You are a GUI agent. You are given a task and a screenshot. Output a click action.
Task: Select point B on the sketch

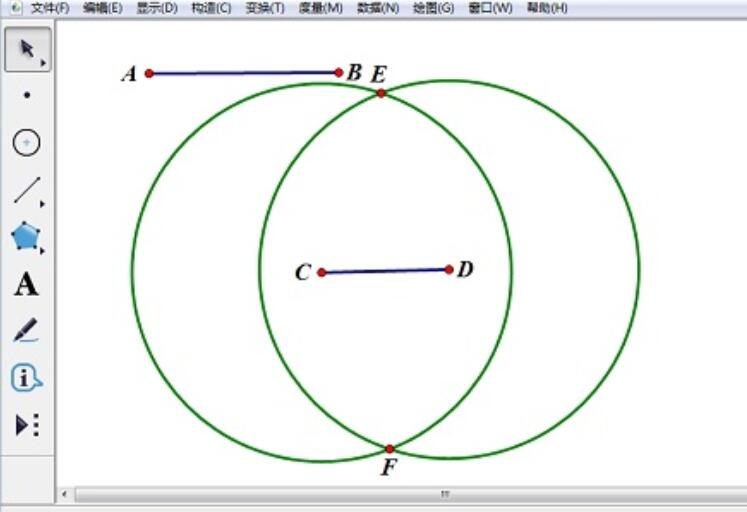pyautogui.click(x=339, y=72)
